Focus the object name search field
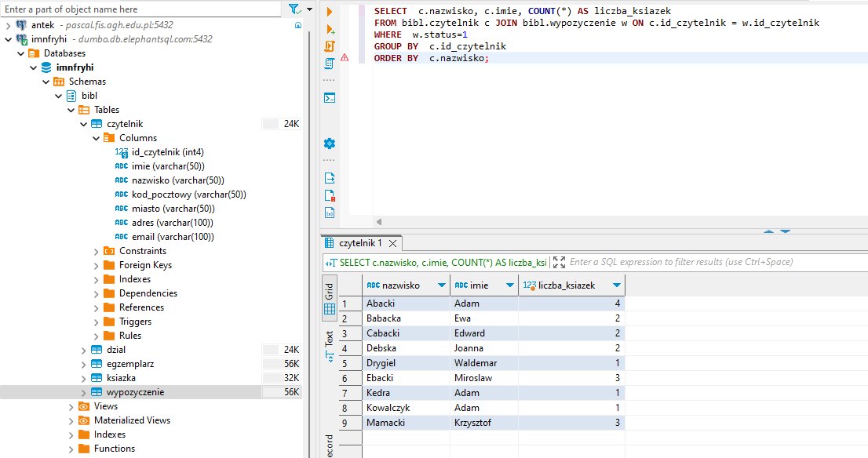868x458 pixels. [x=142, y=9]
